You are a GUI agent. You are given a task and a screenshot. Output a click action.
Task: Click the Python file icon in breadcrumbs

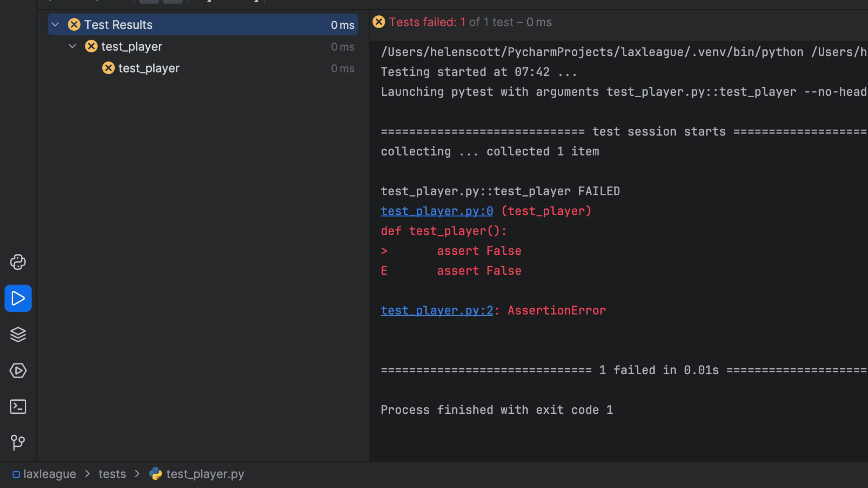pyautogui.click(x=155, y=474)
